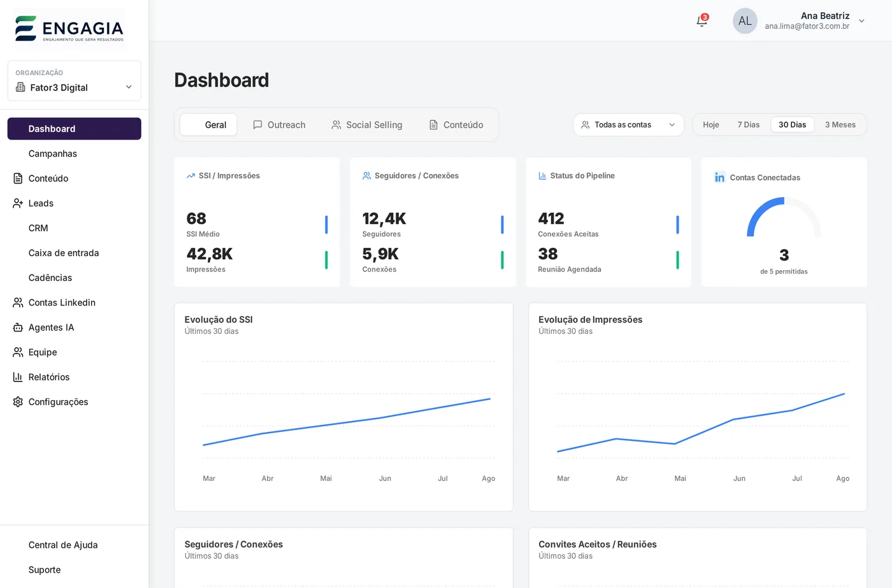Open the Todas as contas dropdown

coord(628,125)
